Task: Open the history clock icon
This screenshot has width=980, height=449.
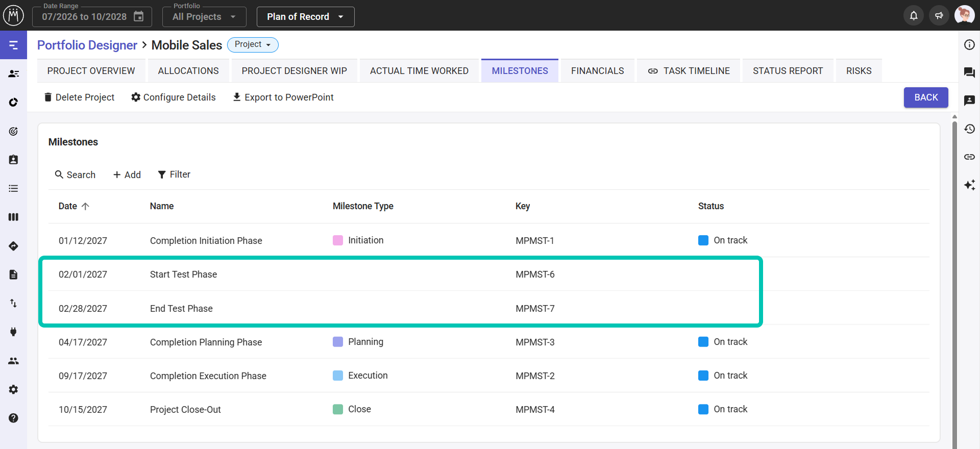Action: tap(969, 129)
